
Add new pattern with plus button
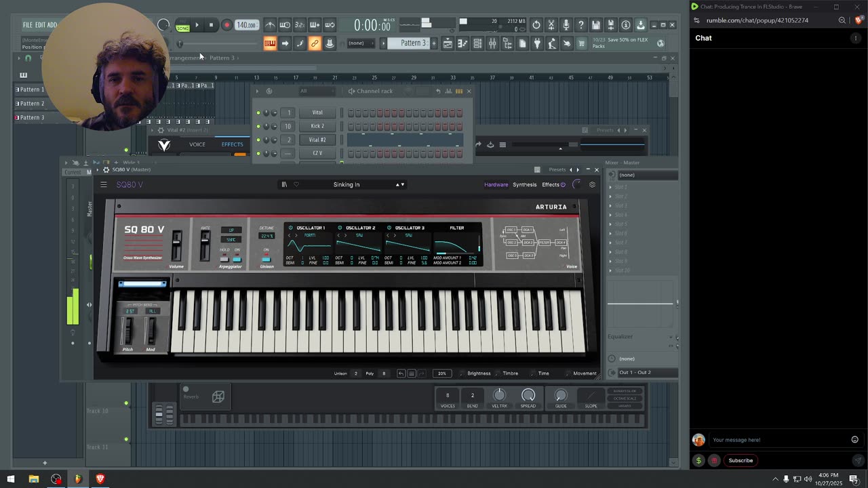435,43
